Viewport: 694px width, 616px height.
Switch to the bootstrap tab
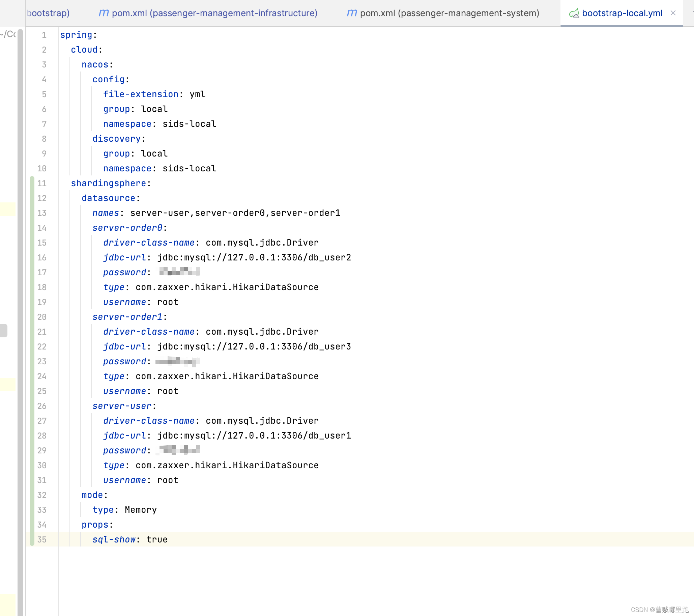(x=48, y=13)
